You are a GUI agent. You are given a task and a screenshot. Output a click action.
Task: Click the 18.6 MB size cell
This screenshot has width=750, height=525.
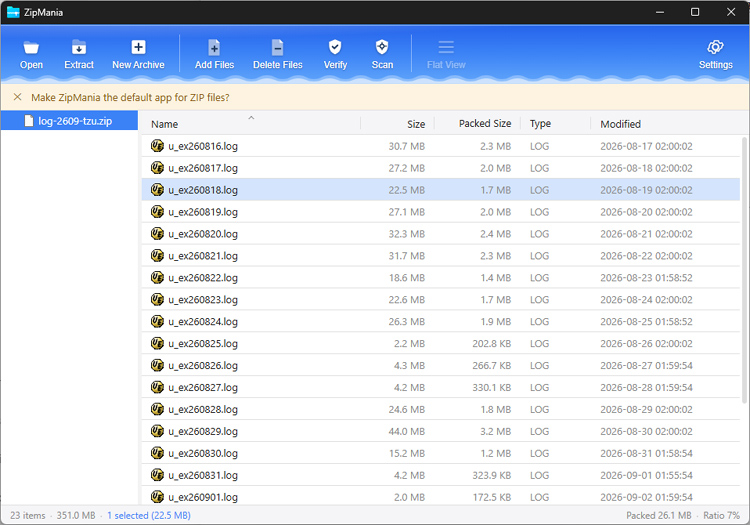pyautogui.click(x=407, y=278)
